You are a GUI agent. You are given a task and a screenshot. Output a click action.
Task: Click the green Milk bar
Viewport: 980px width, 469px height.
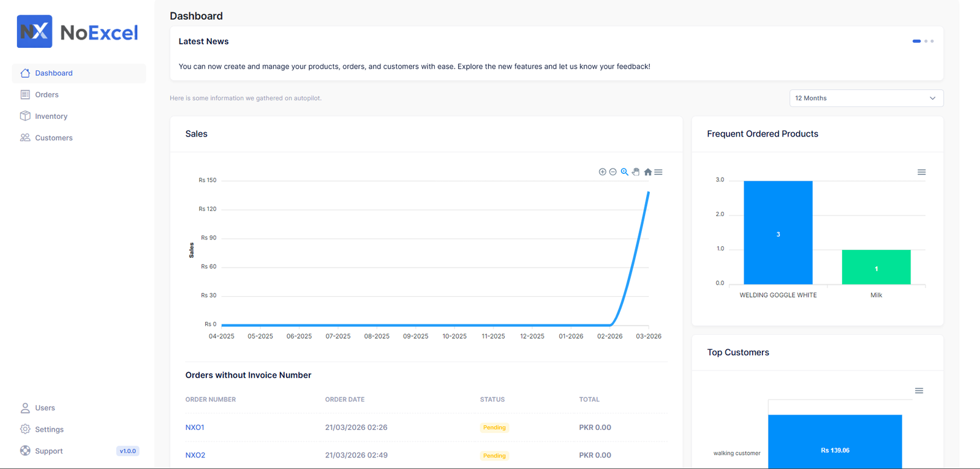pyautogui.click(x=876, y=267)
